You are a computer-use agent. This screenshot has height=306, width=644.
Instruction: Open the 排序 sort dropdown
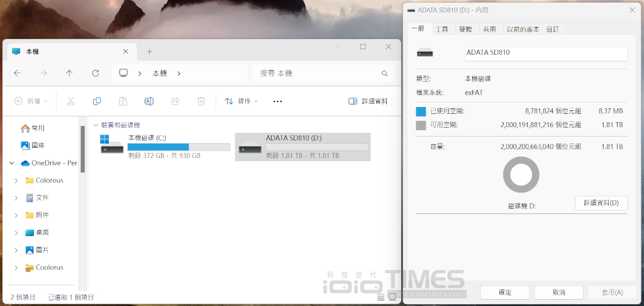pos(241,101)
